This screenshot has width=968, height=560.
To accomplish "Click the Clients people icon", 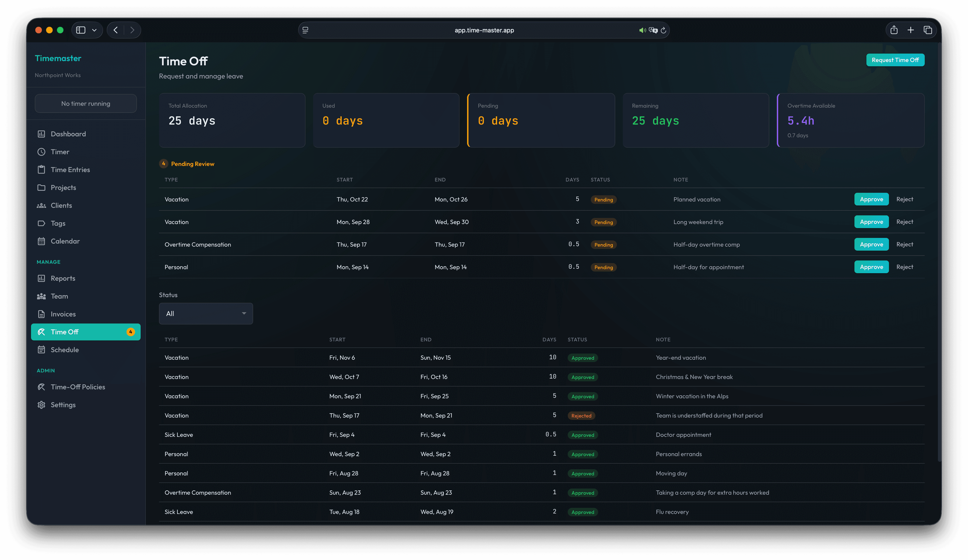I will [41, 205].
